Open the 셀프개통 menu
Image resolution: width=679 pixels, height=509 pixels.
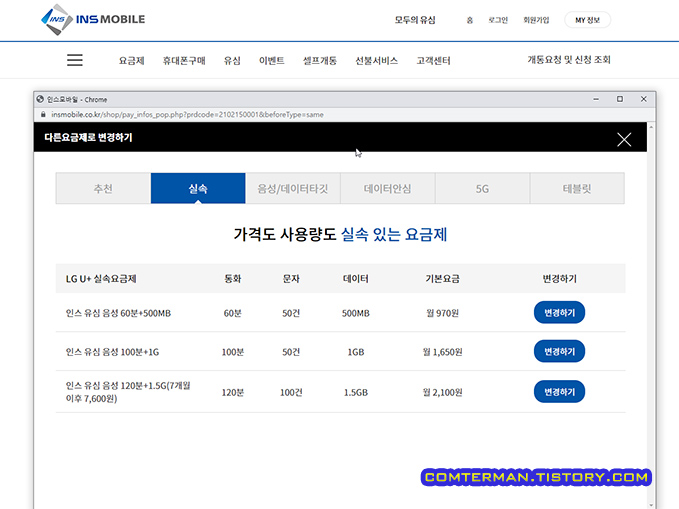point(320,61)
